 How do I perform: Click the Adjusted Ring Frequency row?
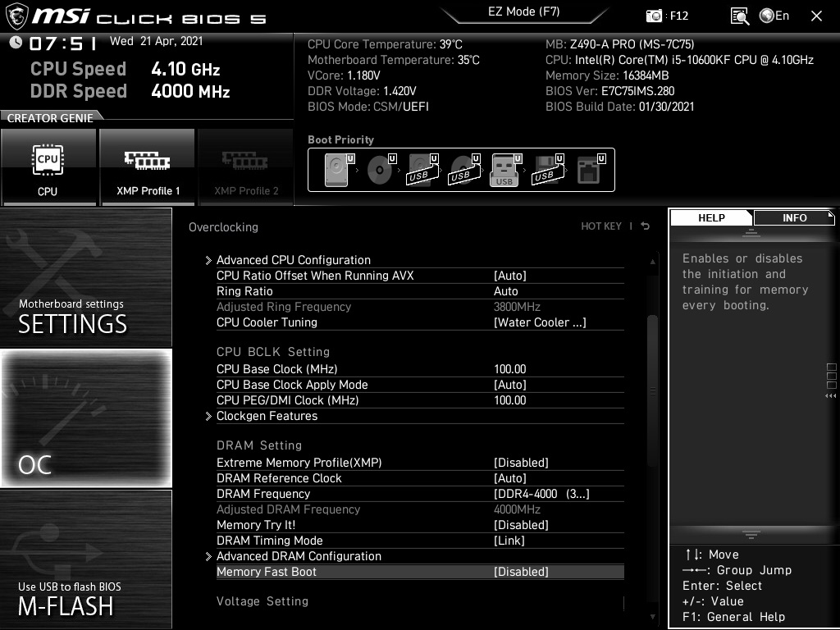pyautogui.click(x=420, y=307)
